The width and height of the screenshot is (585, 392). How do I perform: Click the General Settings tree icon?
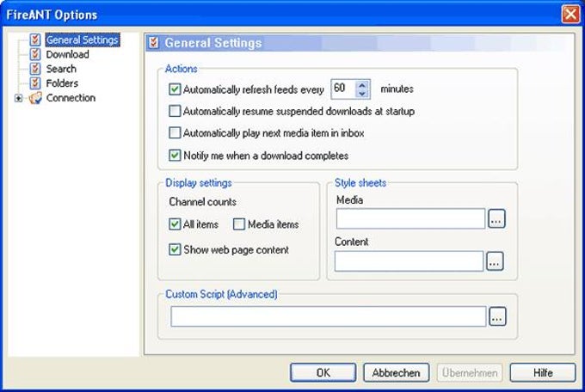coord(35,40)
